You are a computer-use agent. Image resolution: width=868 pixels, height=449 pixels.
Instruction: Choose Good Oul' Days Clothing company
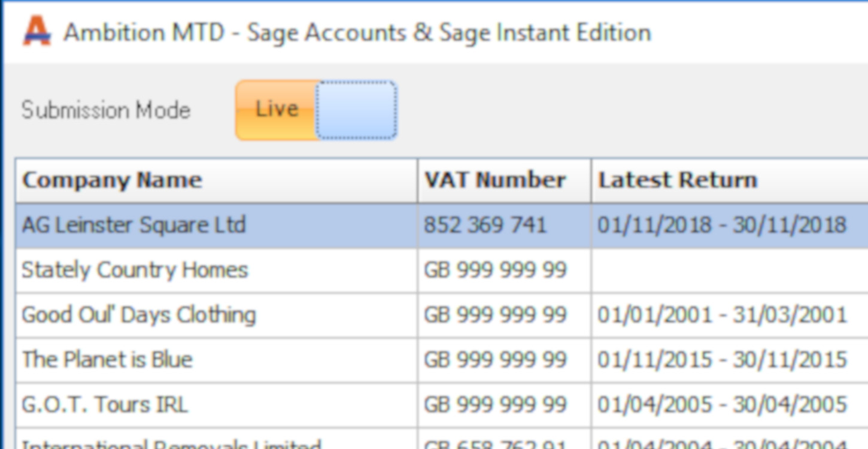click(x=139, y=315)
